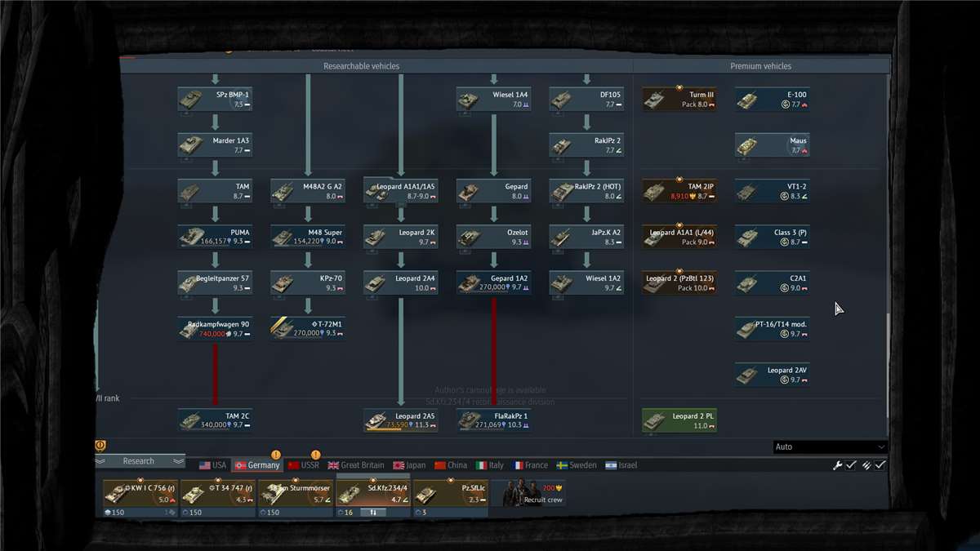Image resolution: width=980 pixels, height=551 pixels.
Task: Collapse the Research panel expander
Action: coord(140,461)
